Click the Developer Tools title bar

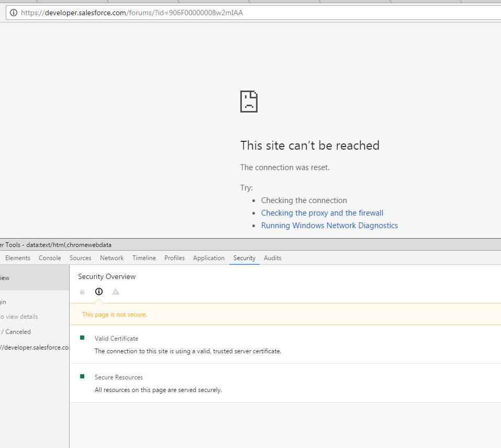pos(250,244)
